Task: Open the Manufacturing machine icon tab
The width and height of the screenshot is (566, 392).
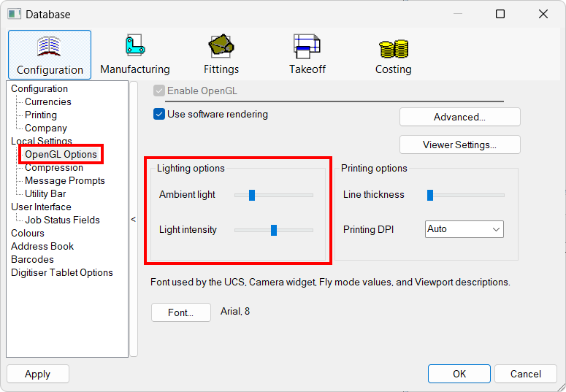Action: (134, 55)
